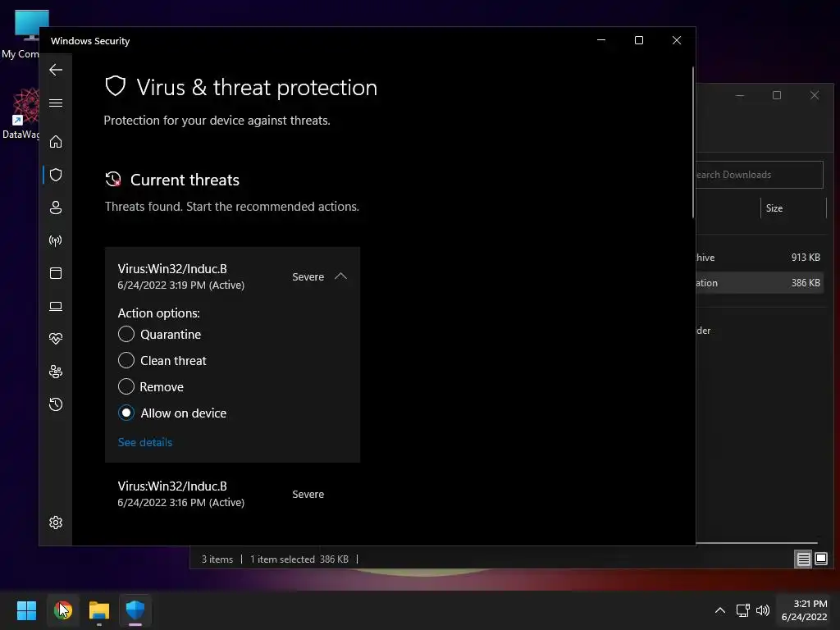
Task: Open the Windows Start menu
Action: coord(26,610)
